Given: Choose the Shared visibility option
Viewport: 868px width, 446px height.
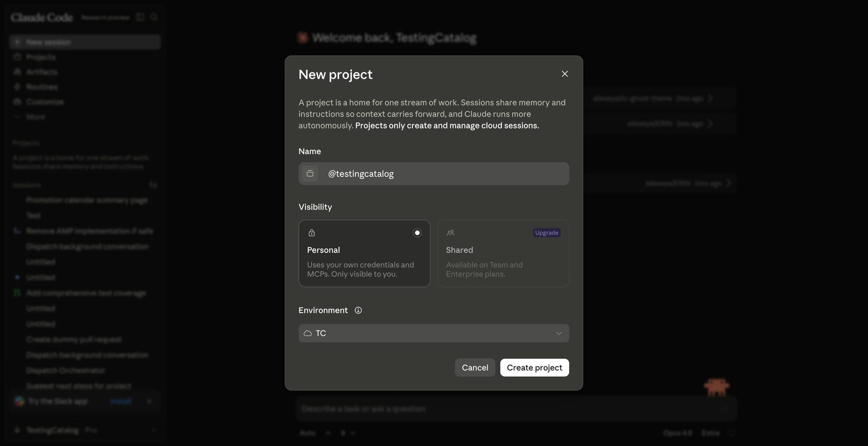Looking at the screenshot, I should [x=503, y=253].
